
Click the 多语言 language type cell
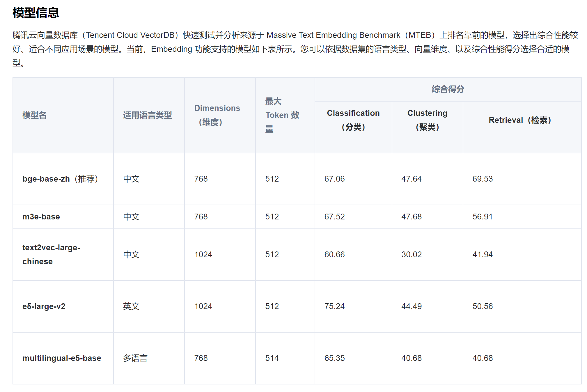[x=135, y=358]
